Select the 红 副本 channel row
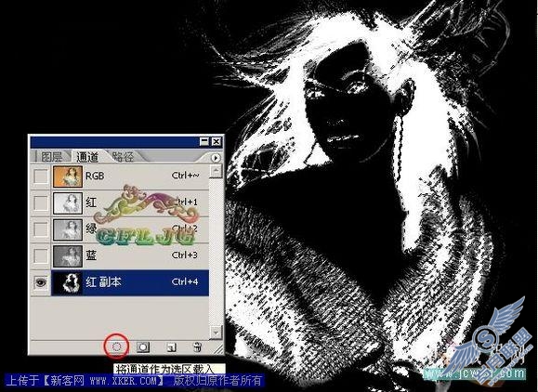538x392 pixels. pos(130,282)
